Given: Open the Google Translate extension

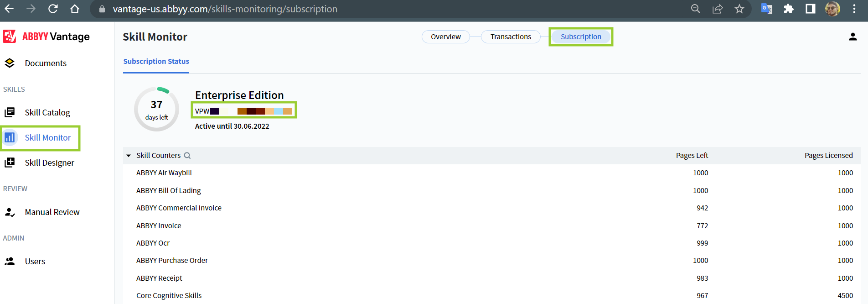Looking at the screenshot, I should pos(767,9).
